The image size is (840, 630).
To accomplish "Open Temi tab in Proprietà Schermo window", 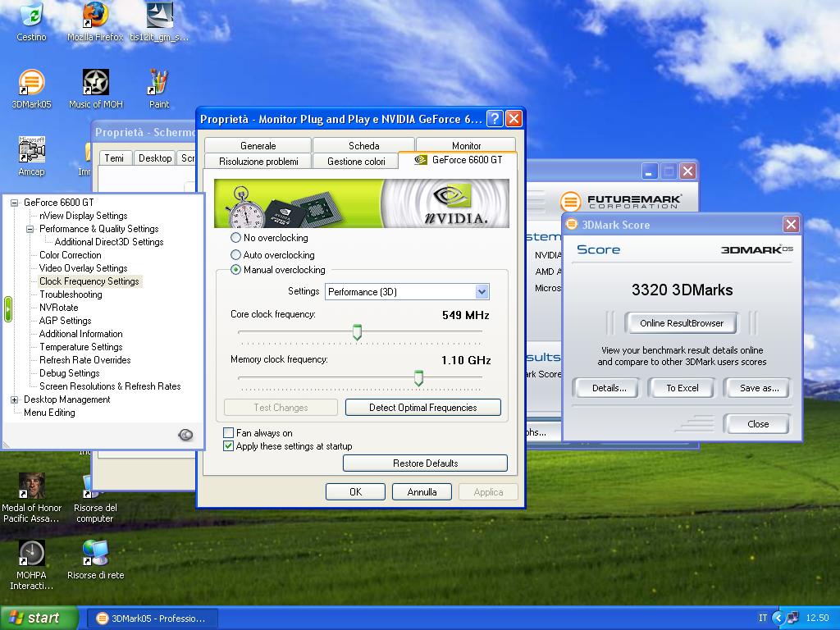I will pos(114,158).
